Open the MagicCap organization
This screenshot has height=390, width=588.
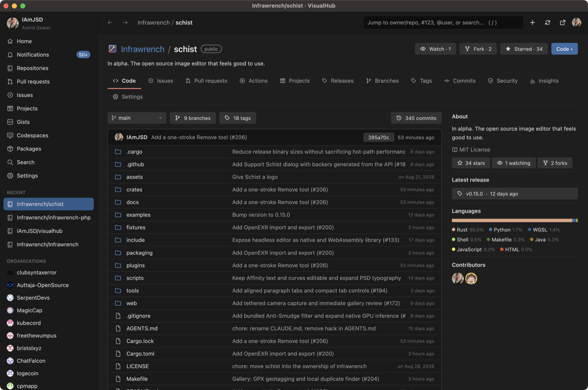pos(49,311)
